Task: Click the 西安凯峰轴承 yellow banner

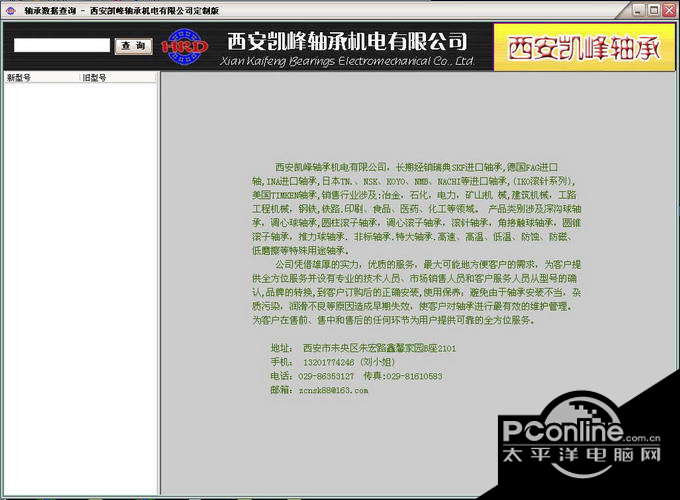Action: pyautogui.click(x=584, y=47)
